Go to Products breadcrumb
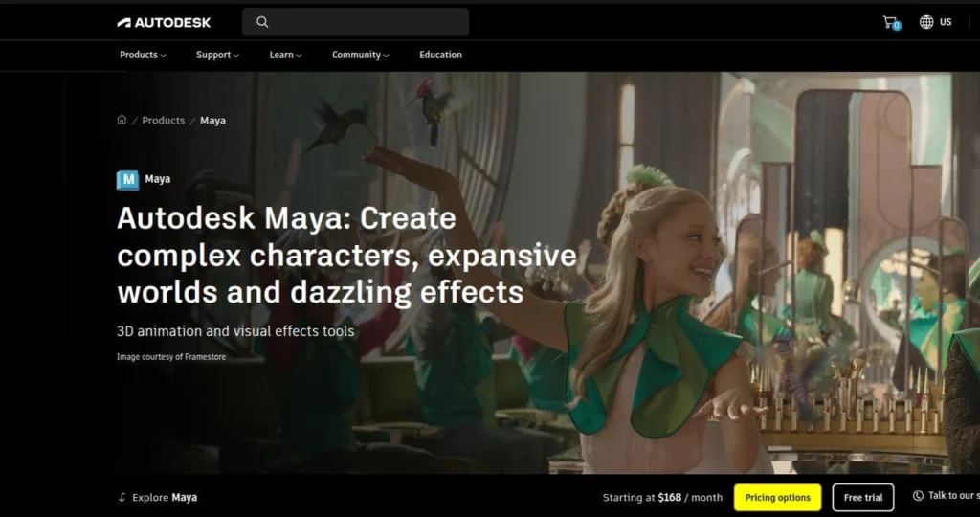Viewport: 980px width, 517px height. pyautogui.click(x=163, y=120)
